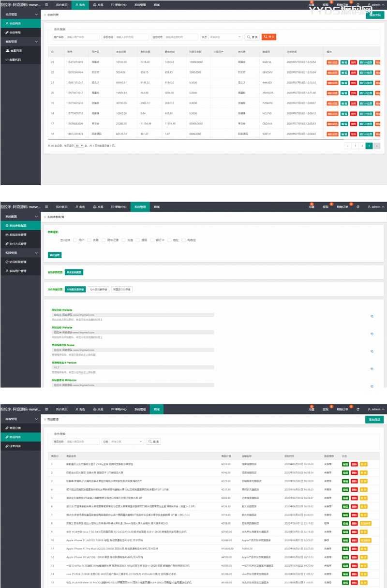The image size is (387, 588).
Task: Open 客服列表 in the sidebar
Action: [x=15, y=50]
